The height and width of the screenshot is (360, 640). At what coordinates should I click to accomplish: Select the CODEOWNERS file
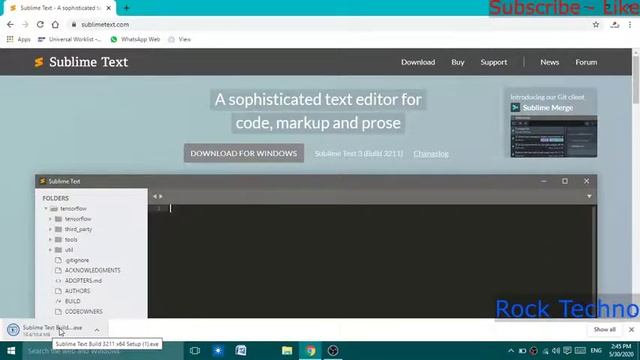point(84,311)
